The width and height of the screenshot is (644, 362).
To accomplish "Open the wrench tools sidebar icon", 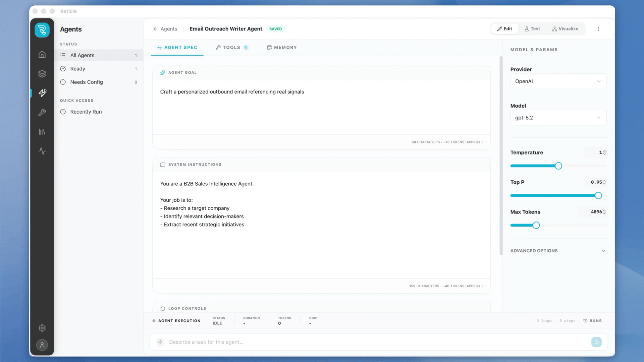I will point(42,113).
